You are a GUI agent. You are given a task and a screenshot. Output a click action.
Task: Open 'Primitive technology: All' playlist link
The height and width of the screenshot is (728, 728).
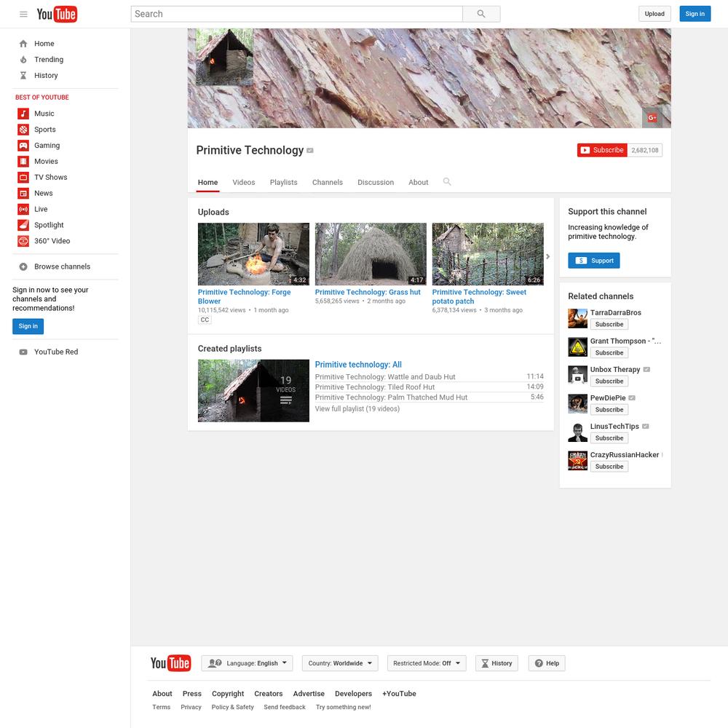[x=358, y=365]
